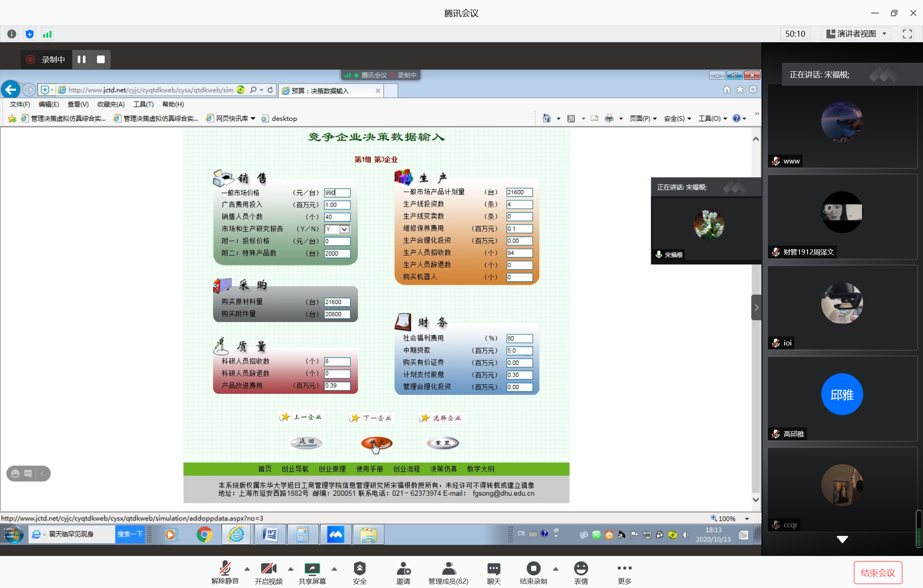
Task: Click the 下一企业 star link
Action: point(371,418)
